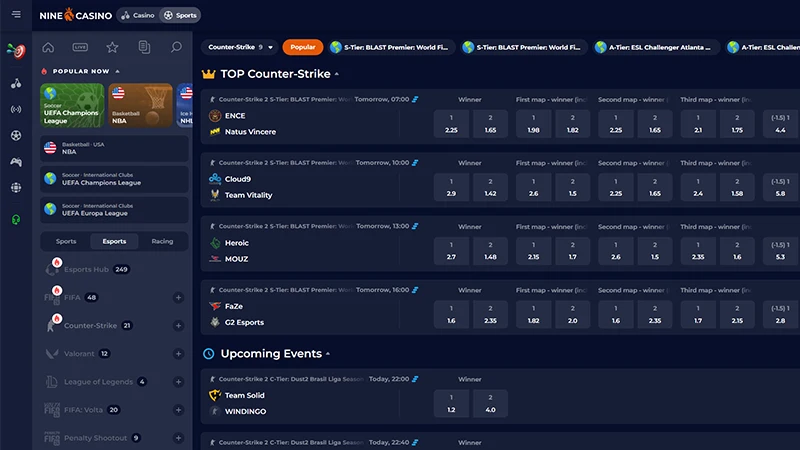Viewport: 800px width, 450px height.
Task: Open the UEFA Champions League thumbnail card
Action: (x=71, y=105)
